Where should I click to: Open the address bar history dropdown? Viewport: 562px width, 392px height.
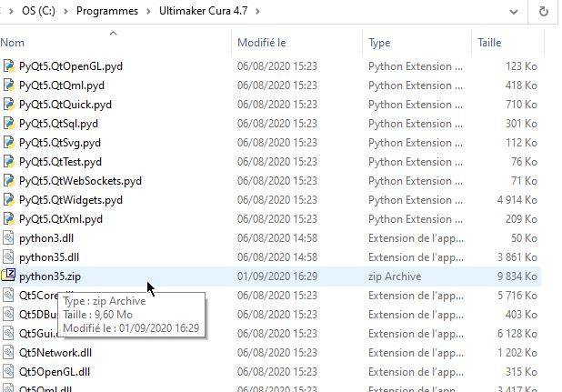click(x=514, y=12)
